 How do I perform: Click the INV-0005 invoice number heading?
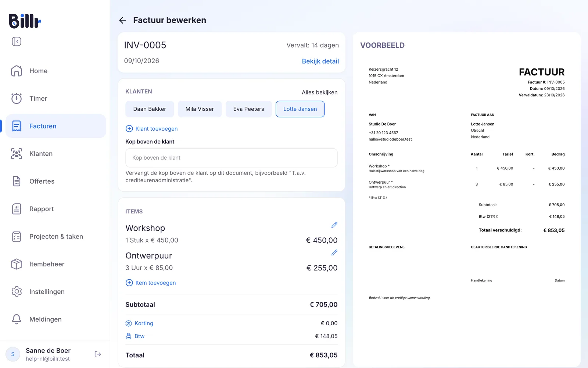[145, 45]
